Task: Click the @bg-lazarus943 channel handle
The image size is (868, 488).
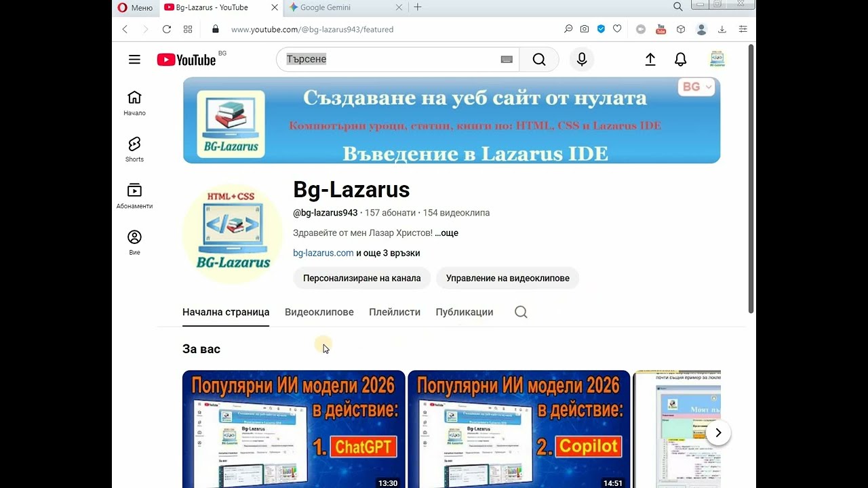Action: click(325, 213)
